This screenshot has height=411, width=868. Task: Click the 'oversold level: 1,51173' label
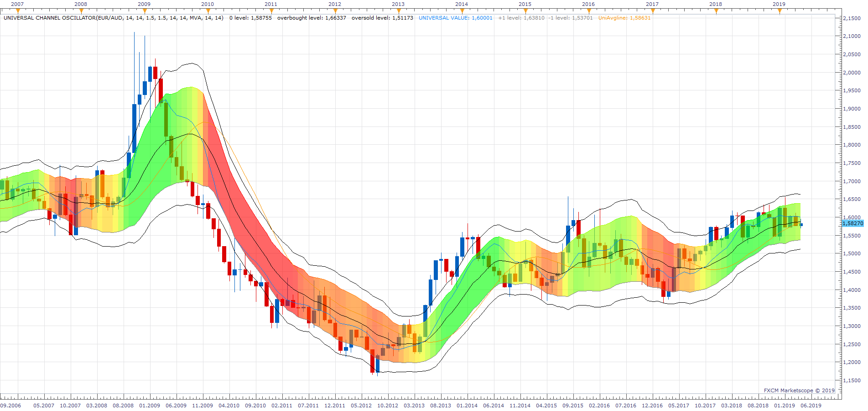(x=382, y=18)
